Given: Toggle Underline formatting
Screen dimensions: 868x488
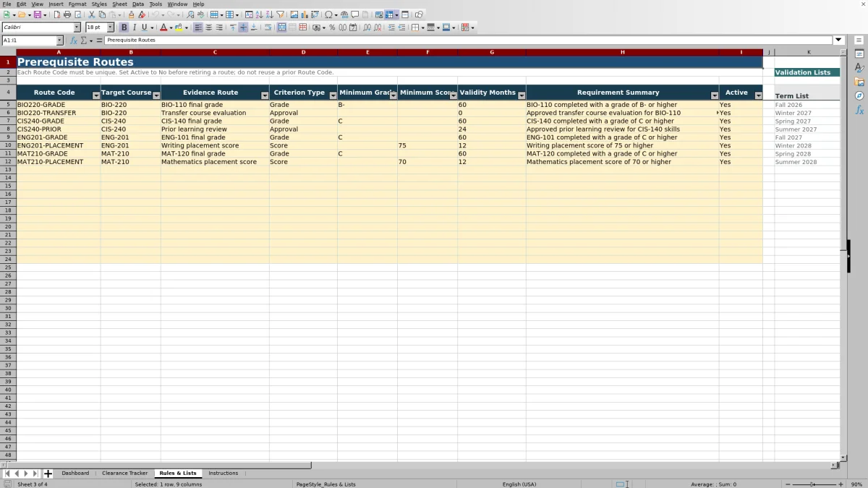Looking at the screenshot, I should coord(144,27).
